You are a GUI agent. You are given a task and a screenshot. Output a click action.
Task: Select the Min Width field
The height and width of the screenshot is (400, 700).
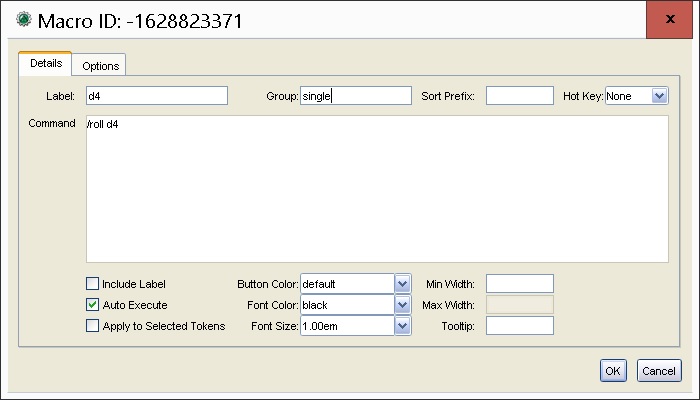click(519, 284)
